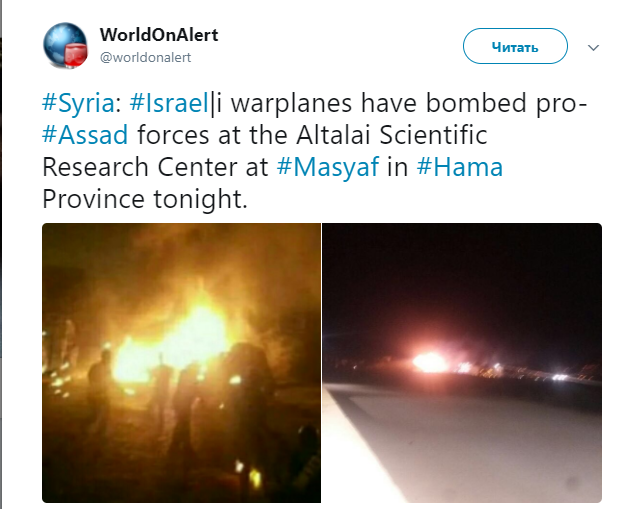This screenshot has width=634, height=509.
Task: Open the #Hama hashtag
Action: pos(460,167)
